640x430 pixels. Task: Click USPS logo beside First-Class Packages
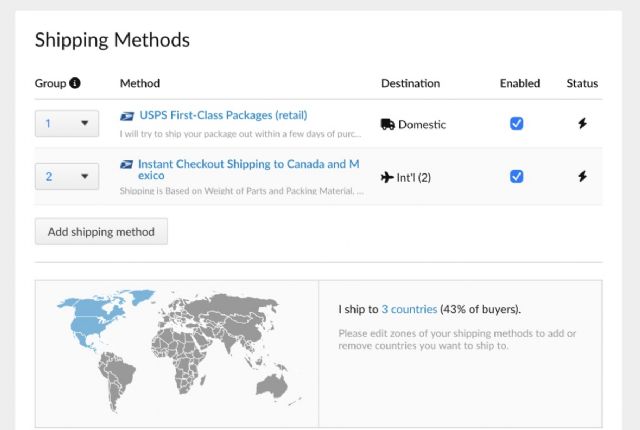(x=126, y=115)
